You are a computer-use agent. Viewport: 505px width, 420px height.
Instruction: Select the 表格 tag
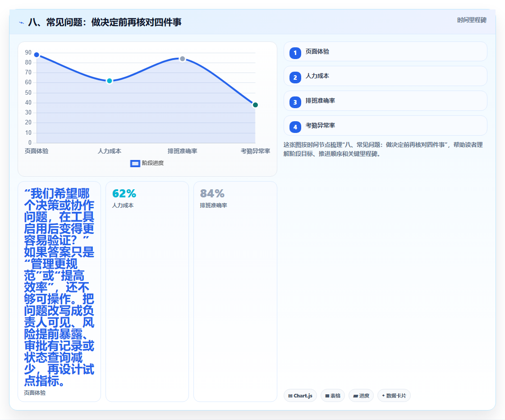333,396
